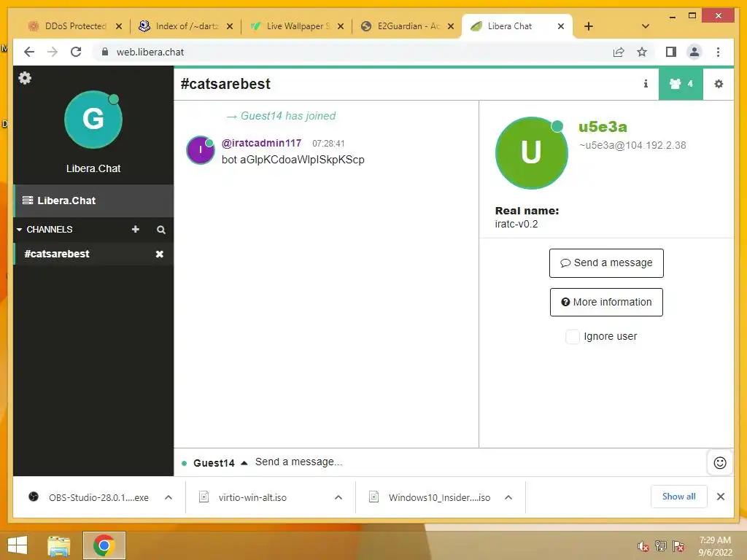The height and width of the screenshot is (560, 747).
Task: Open the emoji picker
Action: coord(720,462)
